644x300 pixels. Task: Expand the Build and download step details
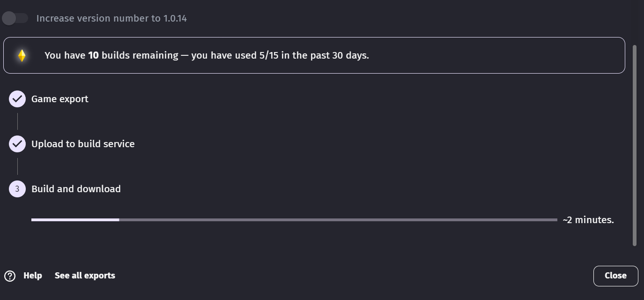pos(76,188)
